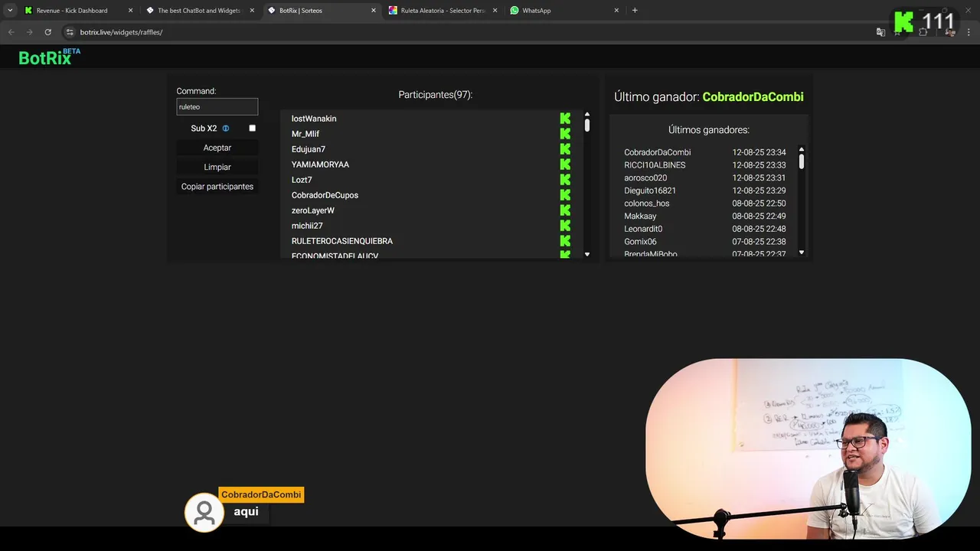Click winner row colonos_hos
Image resolution: width=980 pixels, height=551 pixels.
705,204
